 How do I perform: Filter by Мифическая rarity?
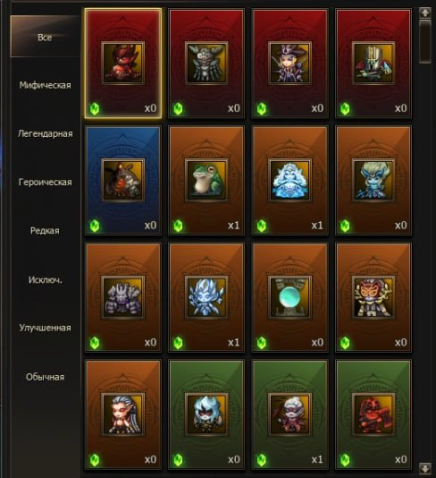[45, 85]
